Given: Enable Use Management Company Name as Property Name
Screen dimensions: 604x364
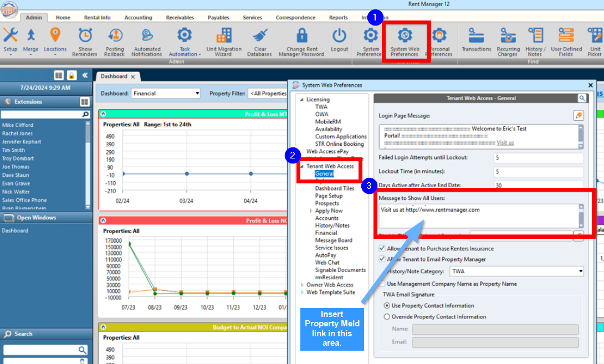Looking at the screenshot, I should coord(383,284).
